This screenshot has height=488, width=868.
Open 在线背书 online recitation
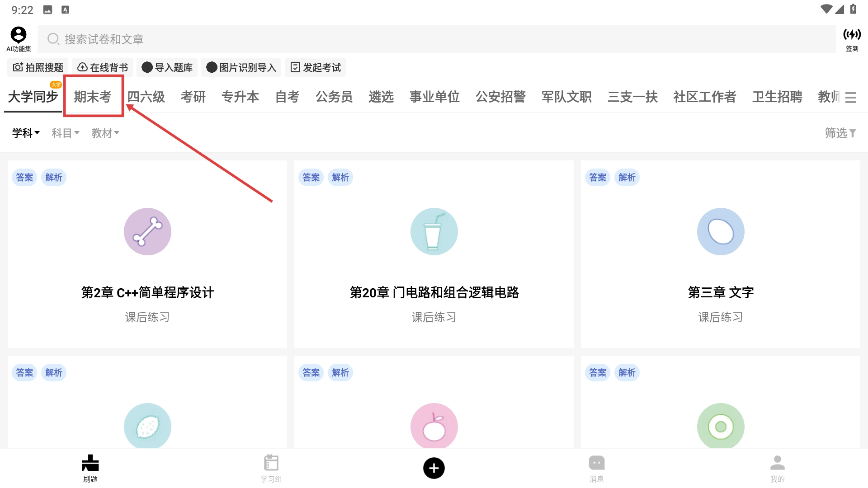[103, 67]
